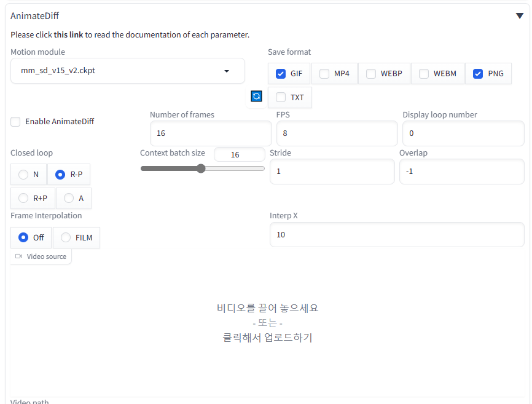This screenshot has height=404, width=532.
Task: Click the Context batch size slider
Action: (201, 168)
